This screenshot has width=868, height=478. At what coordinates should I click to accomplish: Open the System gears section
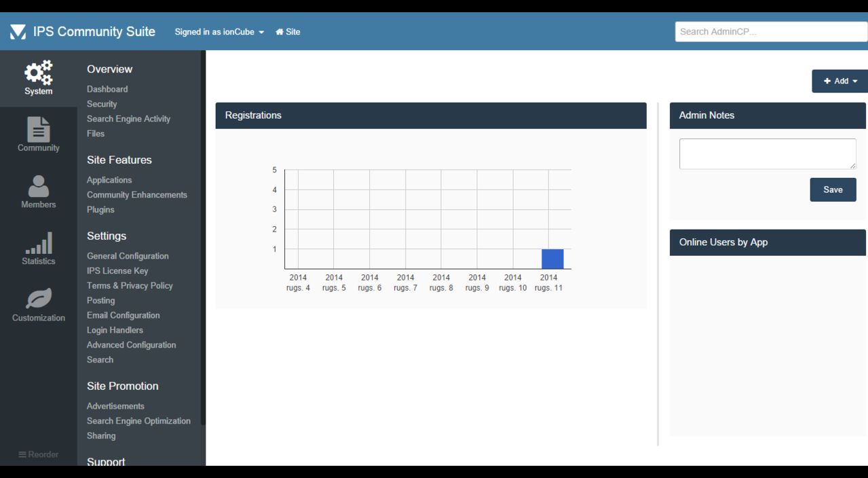pos(39,78)
